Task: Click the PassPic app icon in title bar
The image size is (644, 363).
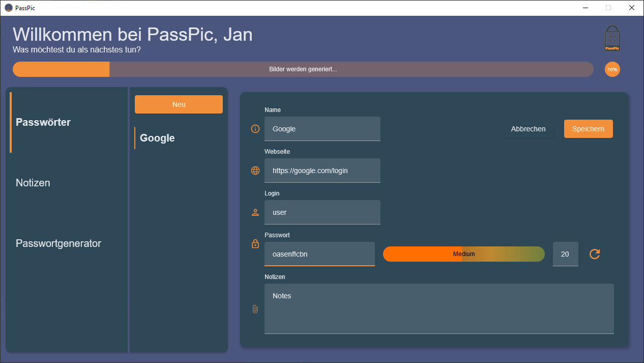Action: 9,8
